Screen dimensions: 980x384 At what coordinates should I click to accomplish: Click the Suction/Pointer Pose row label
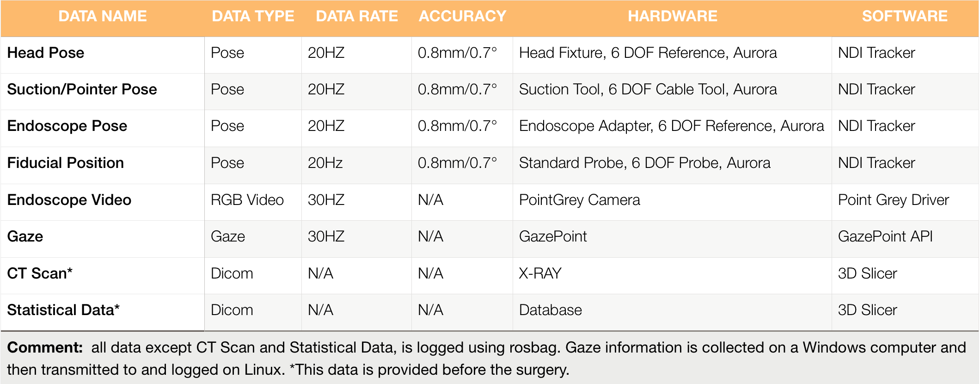(82, 89)
